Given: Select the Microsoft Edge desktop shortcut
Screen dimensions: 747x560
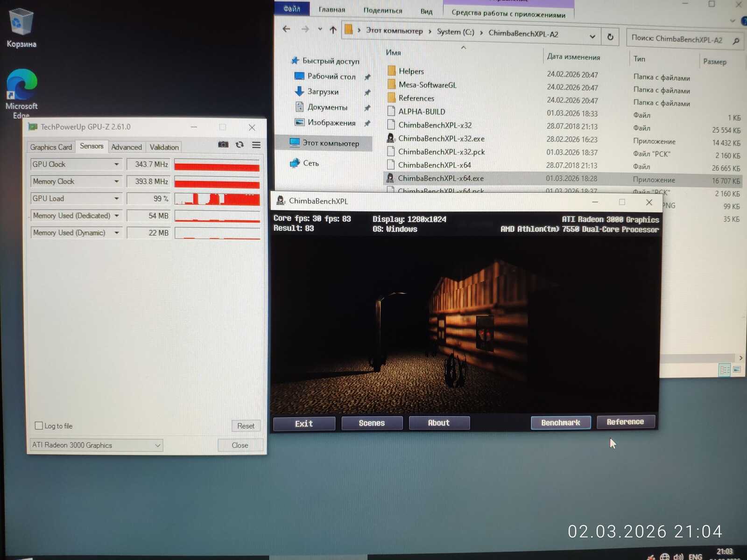Looking at the screenshot, I should [21, 93].
